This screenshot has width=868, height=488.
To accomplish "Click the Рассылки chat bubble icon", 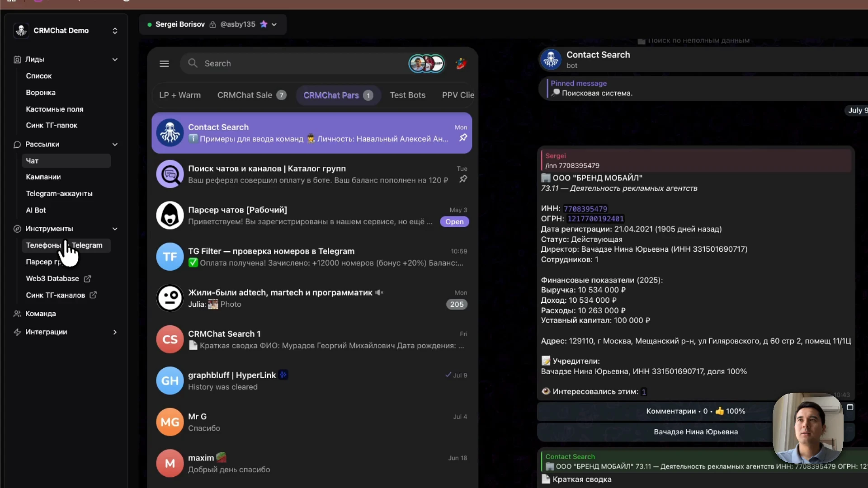I will (17, 145).
